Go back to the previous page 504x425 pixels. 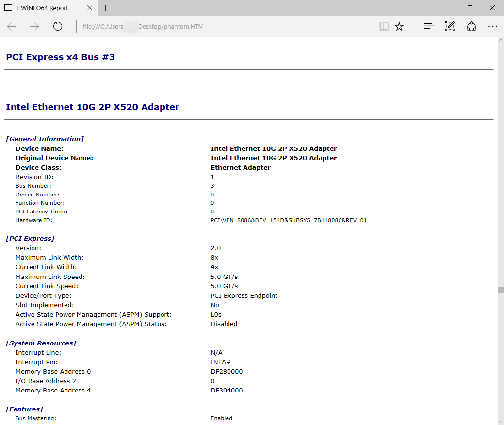point(12,26)
